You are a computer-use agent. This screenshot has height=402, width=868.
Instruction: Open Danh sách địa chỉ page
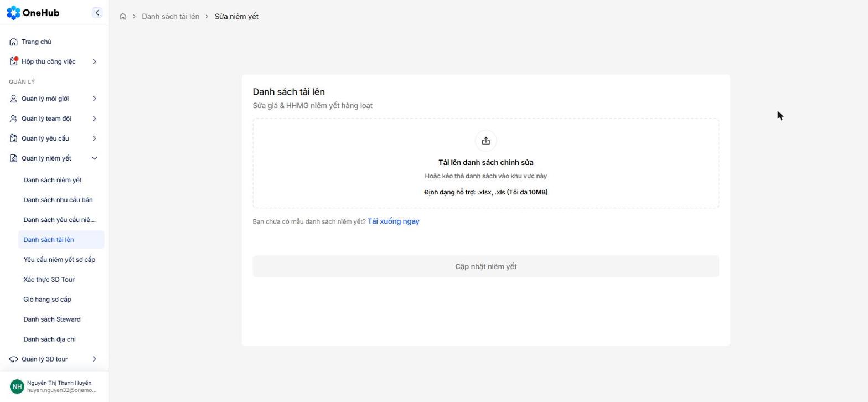click(x=61, y=339)
